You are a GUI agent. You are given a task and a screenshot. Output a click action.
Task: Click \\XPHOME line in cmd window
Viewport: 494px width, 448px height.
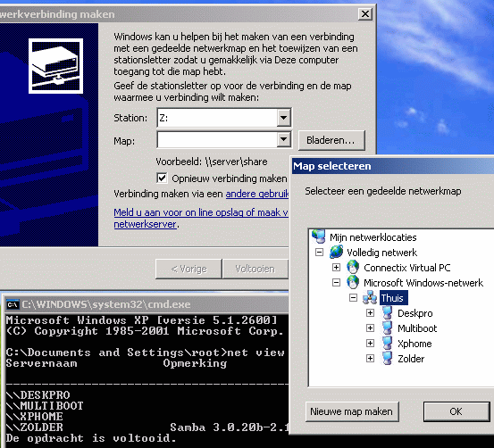click(34, 416)
